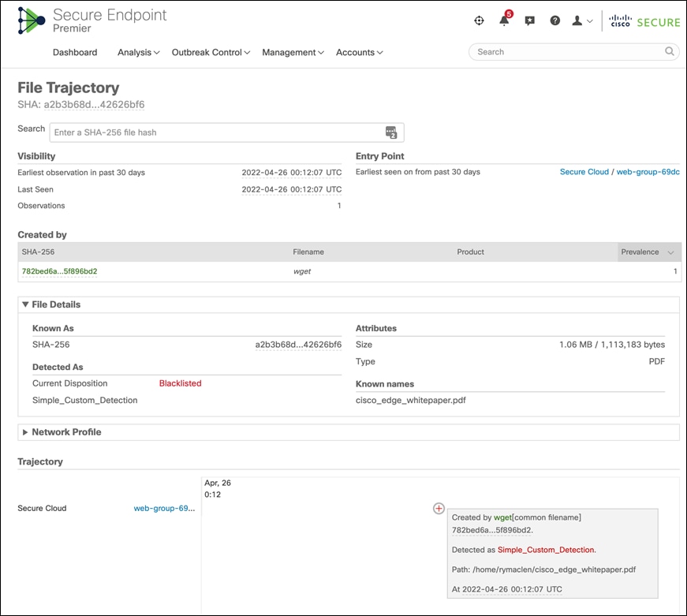Image resolution: width=687 pixels, height=616 pixels.
Task: Open the Management menu
Action: 293,52
